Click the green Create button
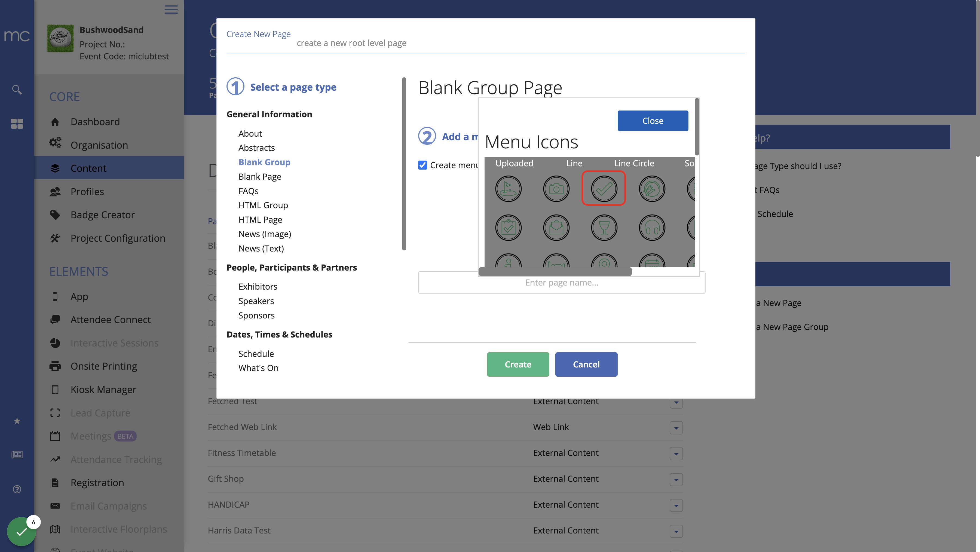The height and width of the screenshot is (552, 980). pyautogui.click(x=518, y=364)
